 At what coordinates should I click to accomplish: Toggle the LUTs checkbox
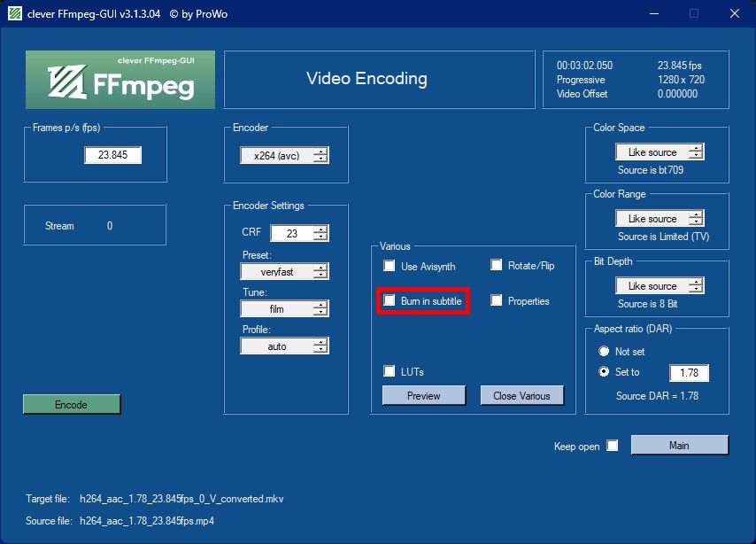tap(390, 370)
